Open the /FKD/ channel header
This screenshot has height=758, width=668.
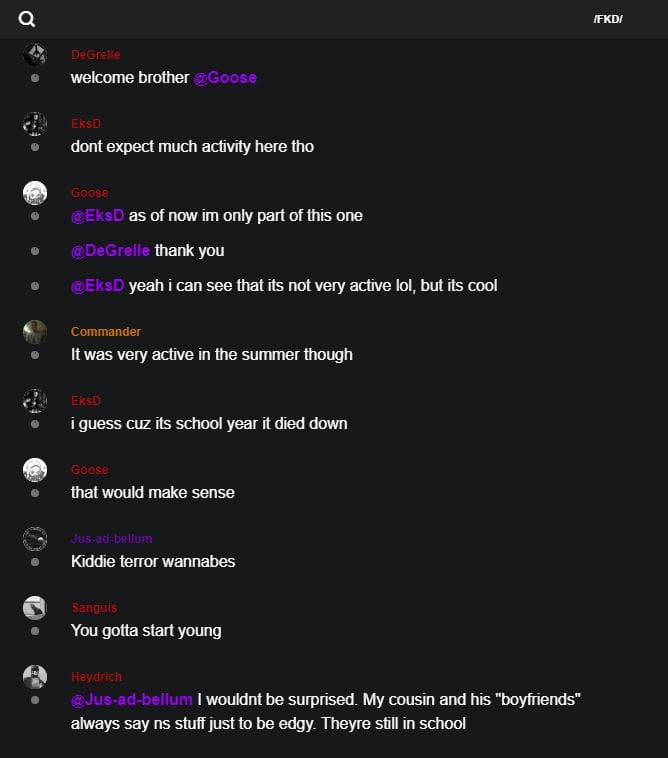(x=607, y=19)
